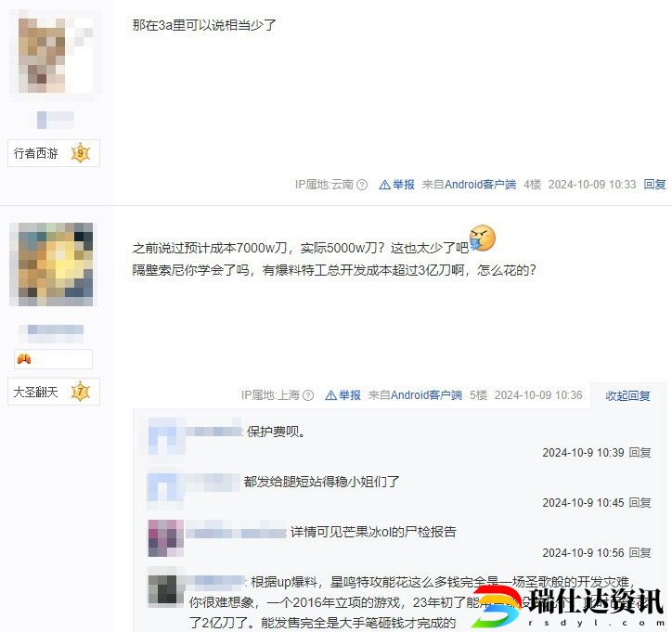Image resolution: width=672 pixels, height=632 pixels.
Task: Click the 行者西游 title badge
Action: click(54, 153)
